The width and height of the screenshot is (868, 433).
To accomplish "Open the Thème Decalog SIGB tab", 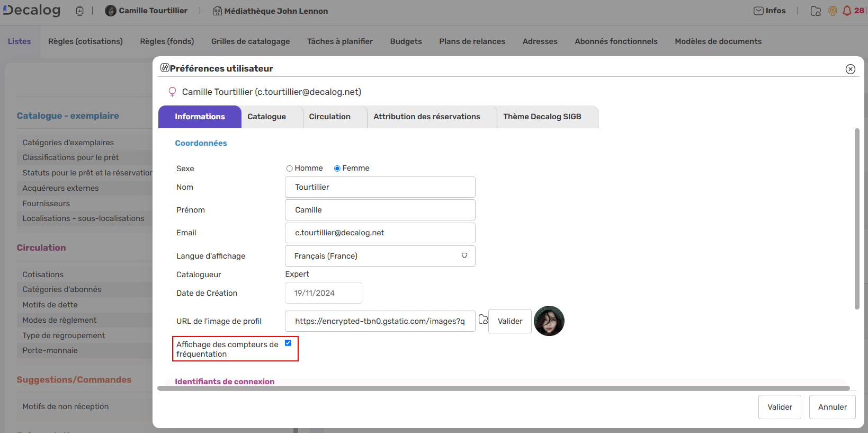I will [x=542, y=117].
